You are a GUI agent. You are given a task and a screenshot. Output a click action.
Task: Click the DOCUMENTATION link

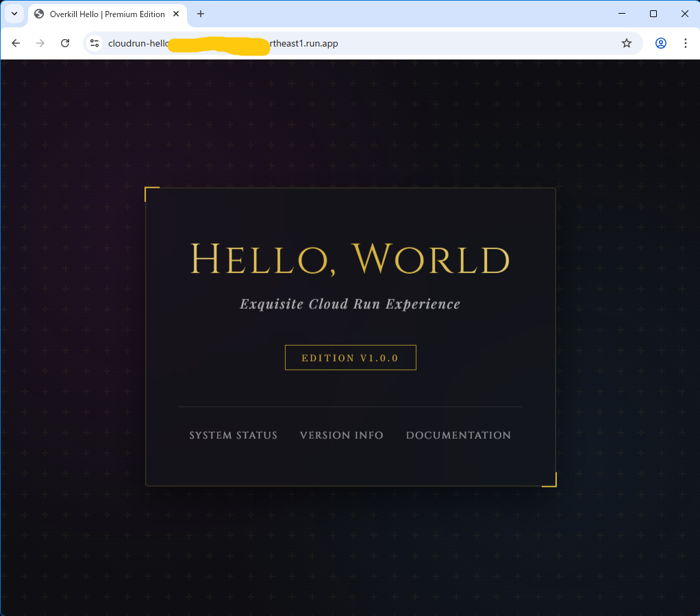click(x=458, y=435)
